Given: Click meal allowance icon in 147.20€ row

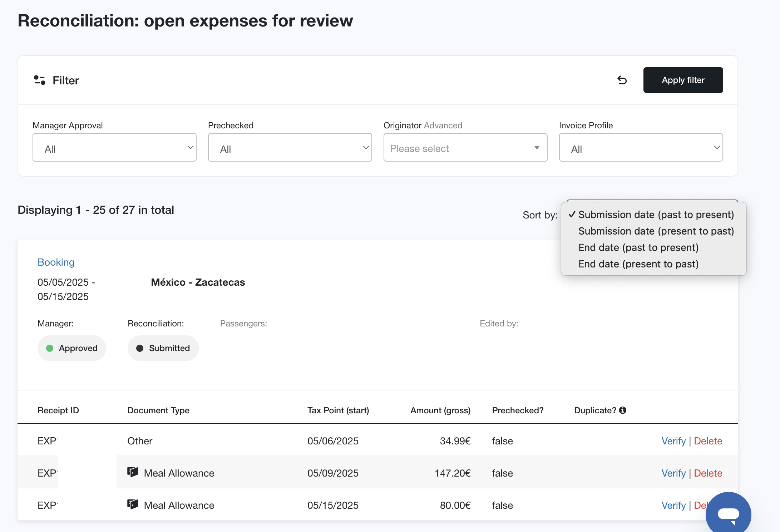Looking at the screenshot, I should [x=133, y=472].
